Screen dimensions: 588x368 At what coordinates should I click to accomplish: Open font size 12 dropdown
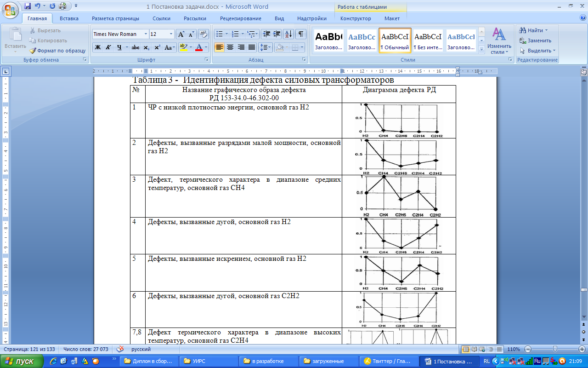click(x=171, y=34)
